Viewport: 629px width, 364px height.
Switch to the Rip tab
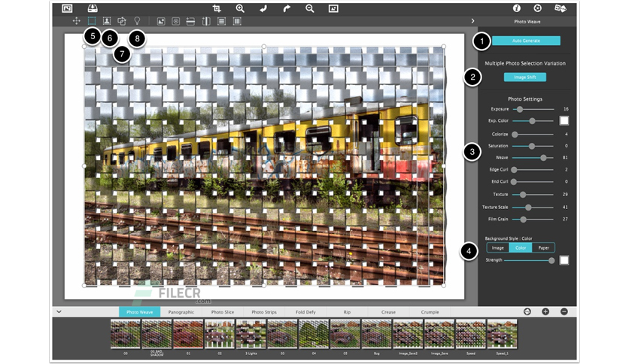[347, 312]
